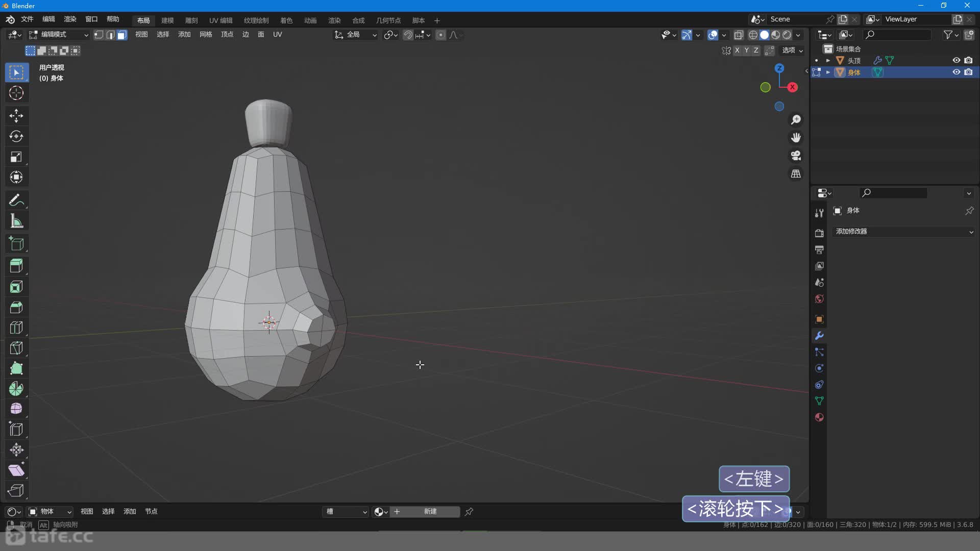Click the pan view hand icon
Screen dimensions: 980x551
(x=796, y=138)
